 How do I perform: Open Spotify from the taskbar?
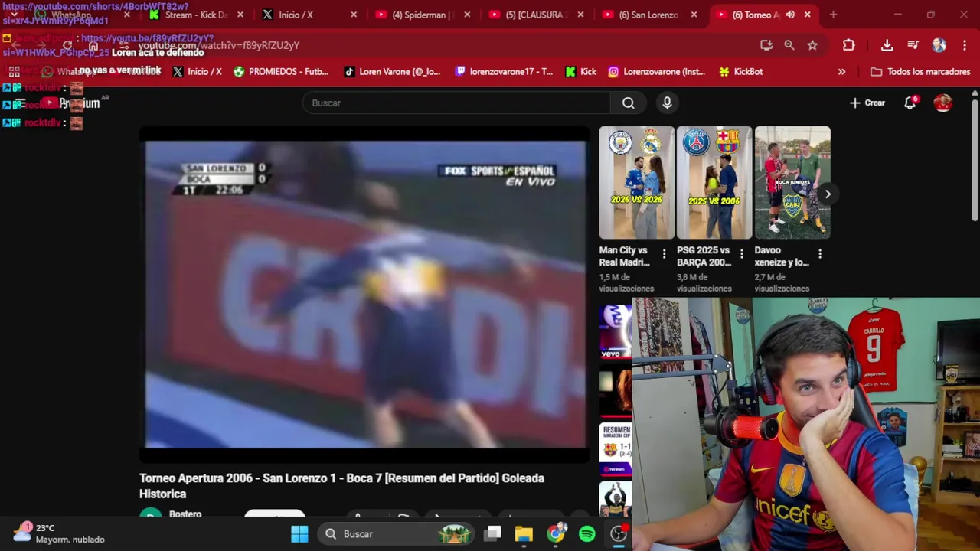587,534
